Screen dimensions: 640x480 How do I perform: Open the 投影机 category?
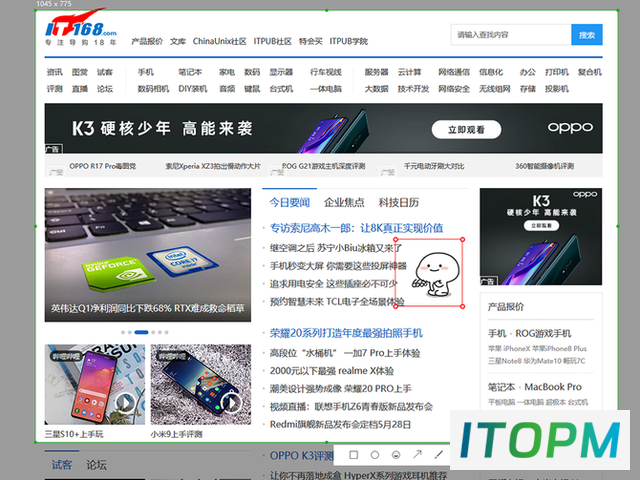tap(557, 89)
